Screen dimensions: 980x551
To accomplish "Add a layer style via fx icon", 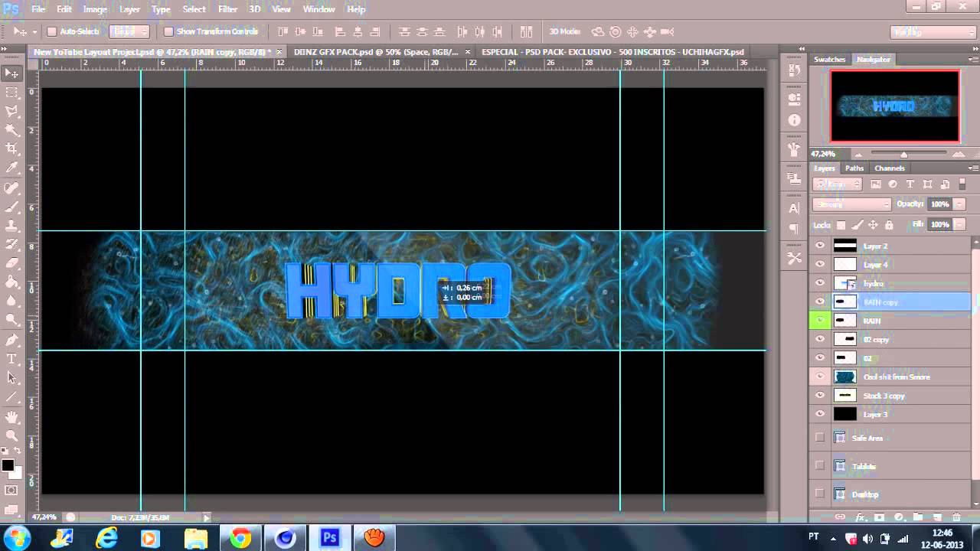I will click(860, 518).
